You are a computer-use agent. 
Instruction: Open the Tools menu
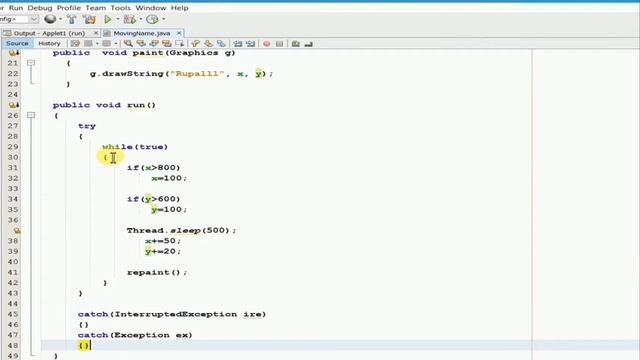click(120, 8)
